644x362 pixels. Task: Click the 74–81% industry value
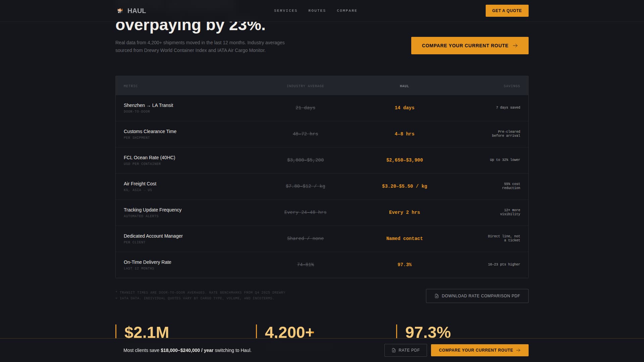(305, 264)
